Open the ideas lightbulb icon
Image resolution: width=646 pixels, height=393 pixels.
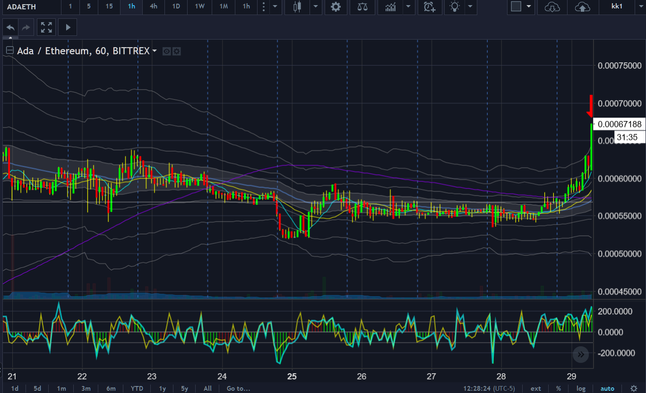click(x=454, y=7)
